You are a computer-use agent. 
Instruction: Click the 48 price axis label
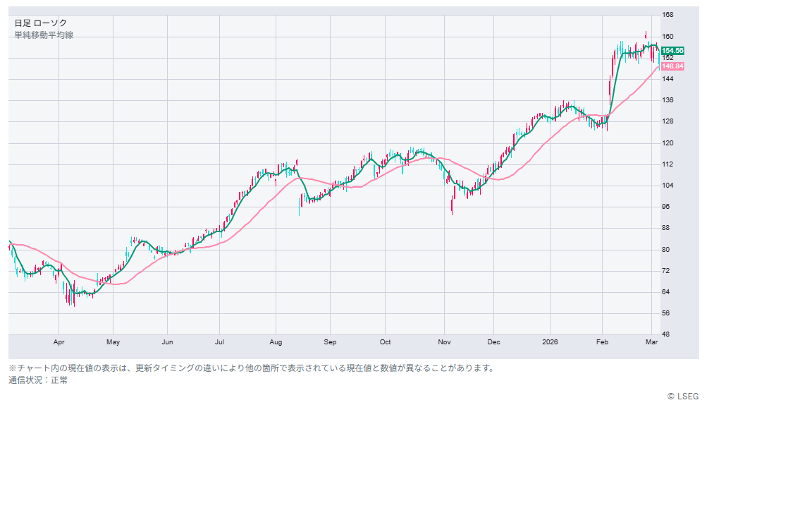(666, 334)
